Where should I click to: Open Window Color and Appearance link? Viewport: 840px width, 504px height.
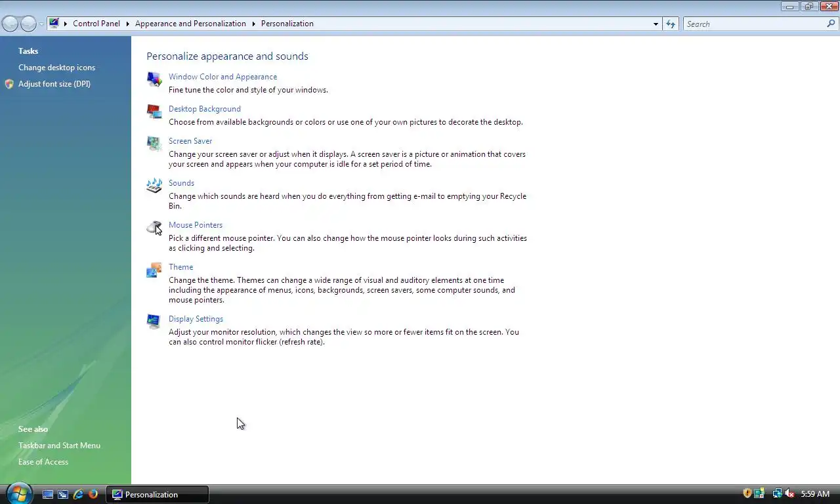coord(222,77)
